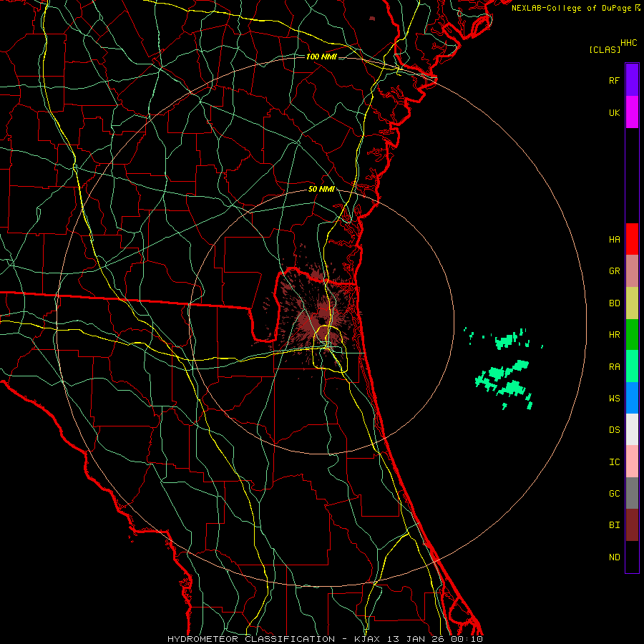The image size is (644, 644).
Task: Select the BD yellow legend swatch
Action: pos(632,303)
